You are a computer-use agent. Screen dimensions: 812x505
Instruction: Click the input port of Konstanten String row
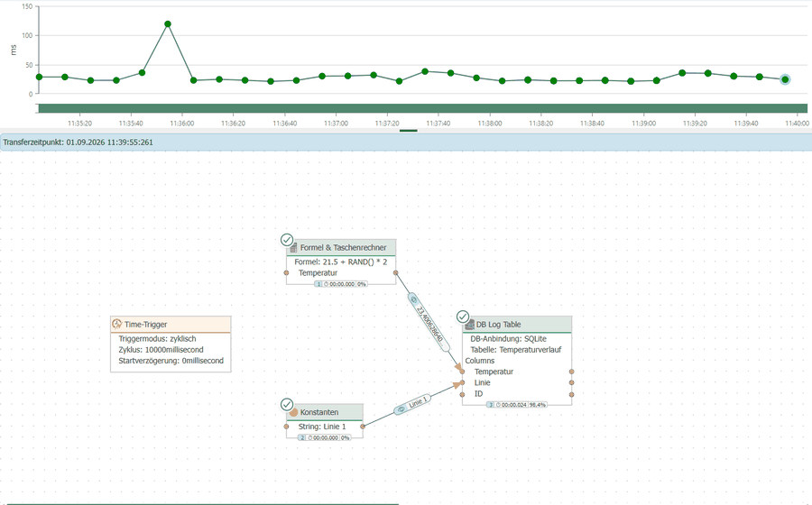286,427
